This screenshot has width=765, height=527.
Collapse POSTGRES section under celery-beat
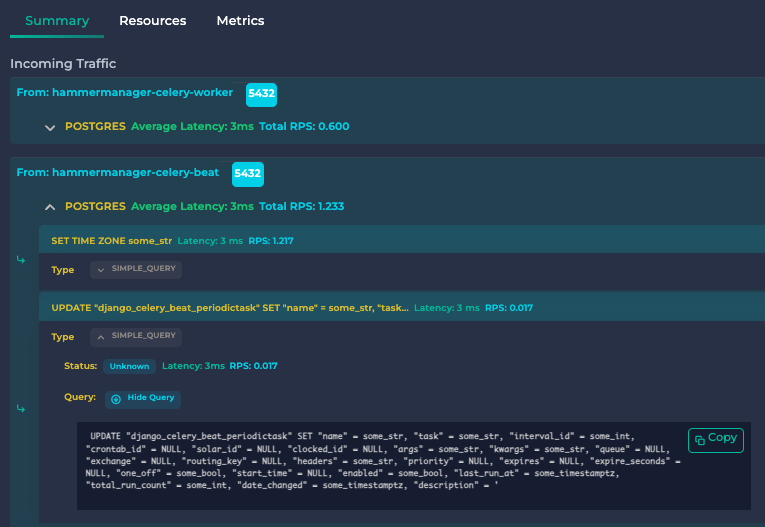50,207
